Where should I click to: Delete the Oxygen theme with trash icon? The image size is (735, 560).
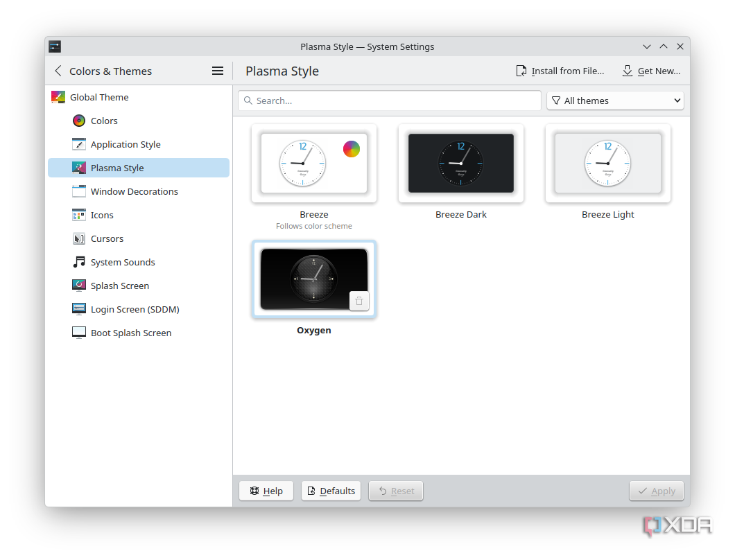pos(359,301)
